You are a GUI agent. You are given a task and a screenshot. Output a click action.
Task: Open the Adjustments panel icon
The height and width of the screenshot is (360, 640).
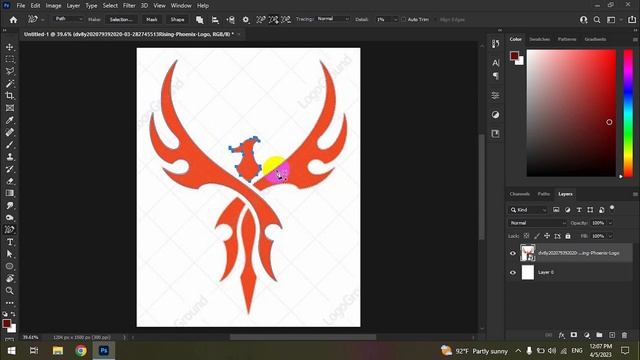pos(495,115)
